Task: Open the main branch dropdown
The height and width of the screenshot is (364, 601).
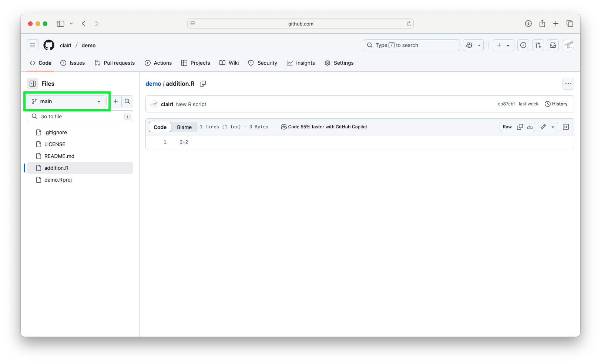Action: [x=67, y=101]
